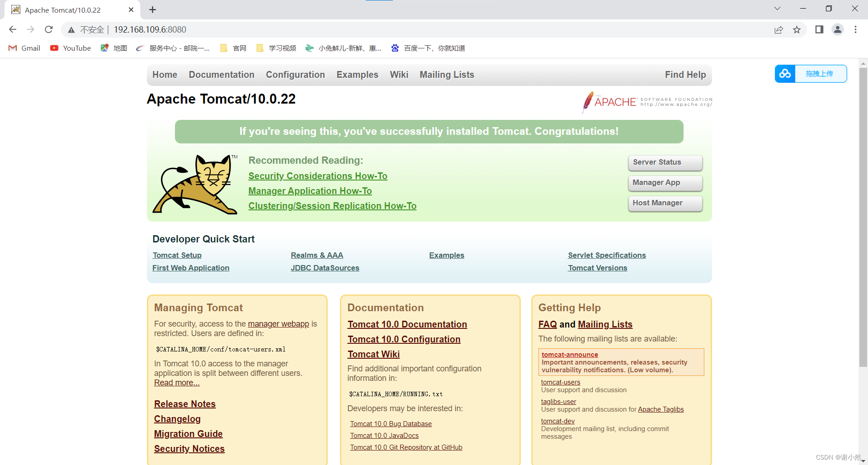The image size is (868, 465).
Task: Click the browser forward arrow
Action: pyautogui.click(x=30, y=29)
